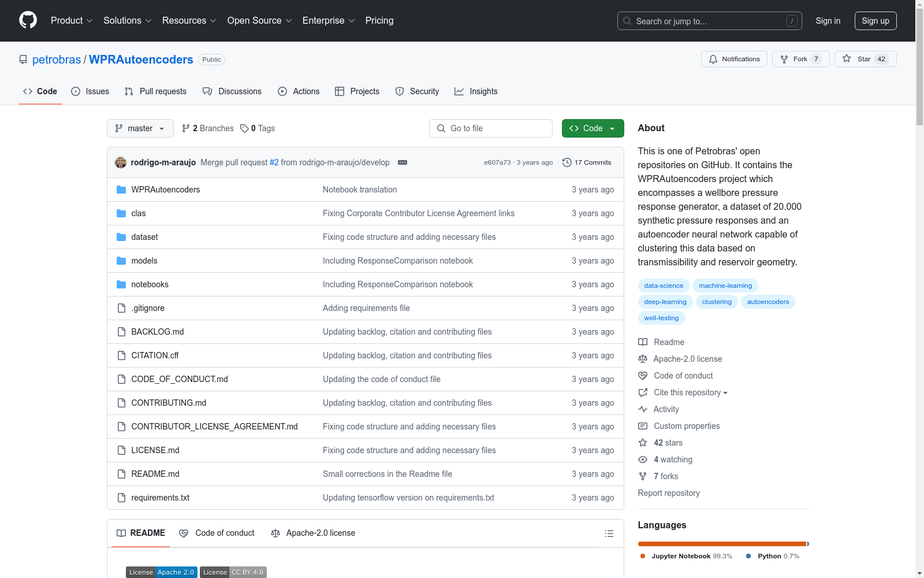Image resolution: width=924 pixels, height=578 pixels.
Task: Open the clas folder
Action: [x=138, y=213]
